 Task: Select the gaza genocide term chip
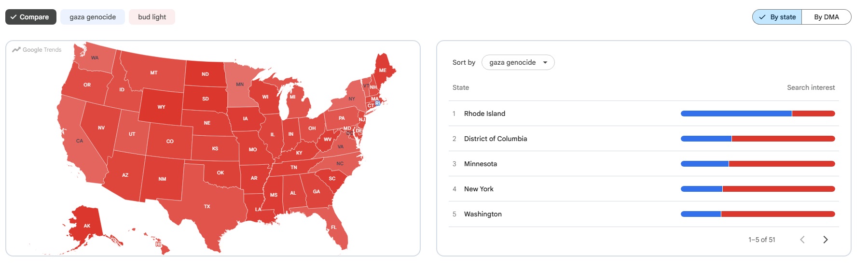coord(93,17)
